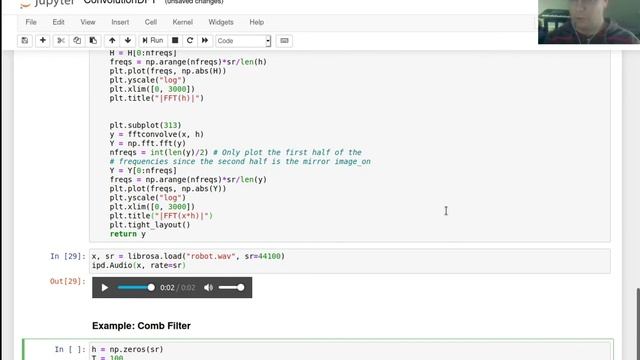
Task: Restart the kernel with the circular arrow
Action: [x=190, y=41]
